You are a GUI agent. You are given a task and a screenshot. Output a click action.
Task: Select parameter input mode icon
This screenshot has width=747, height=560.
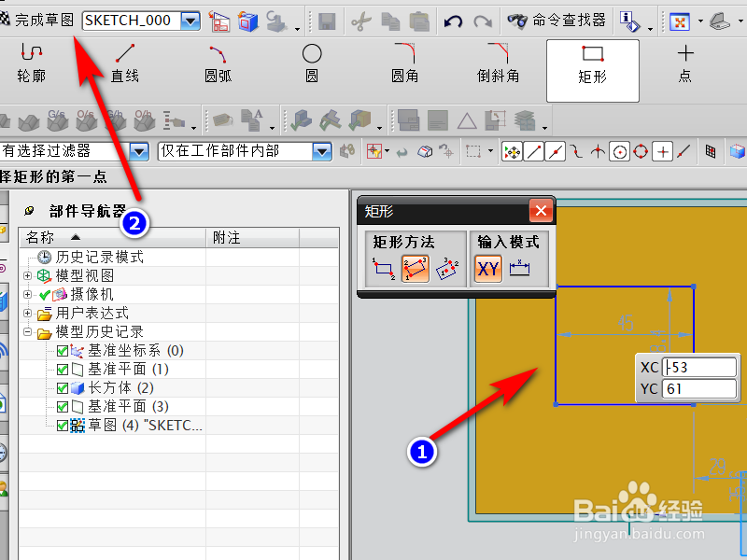tap(519, 269)
